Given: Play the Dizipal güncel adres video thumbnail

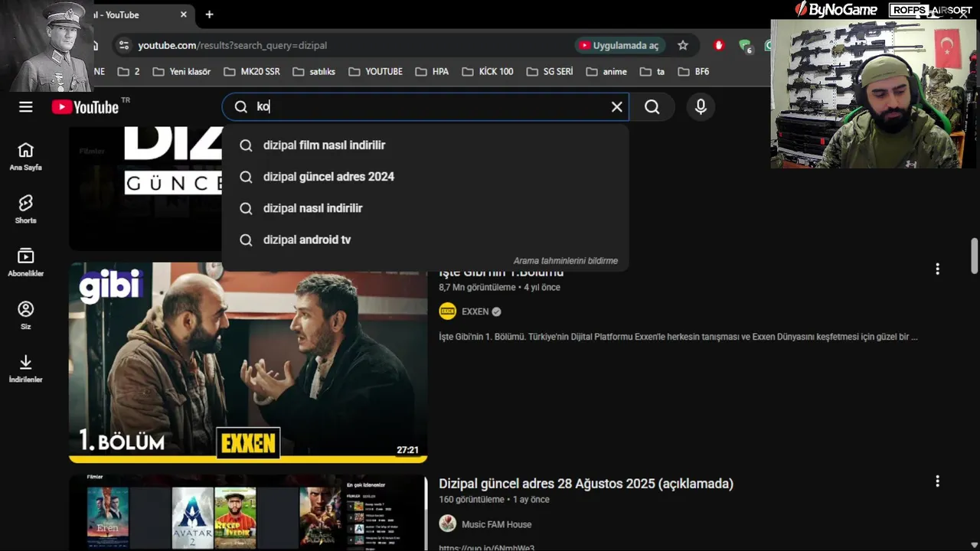Looking at the screenshot, I should [248, 513].
